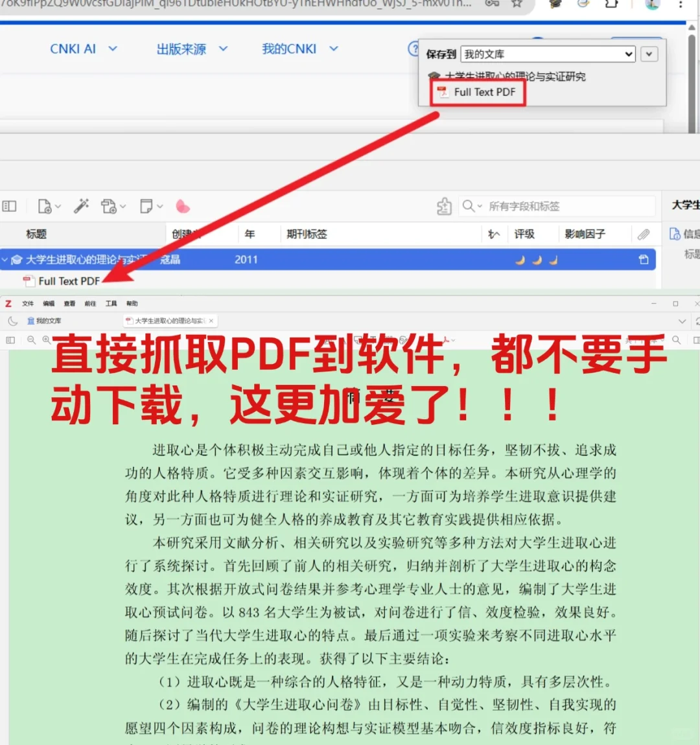Click the new note icon
This screenshot has height=745, width=700.
click(x=146, y=206)
